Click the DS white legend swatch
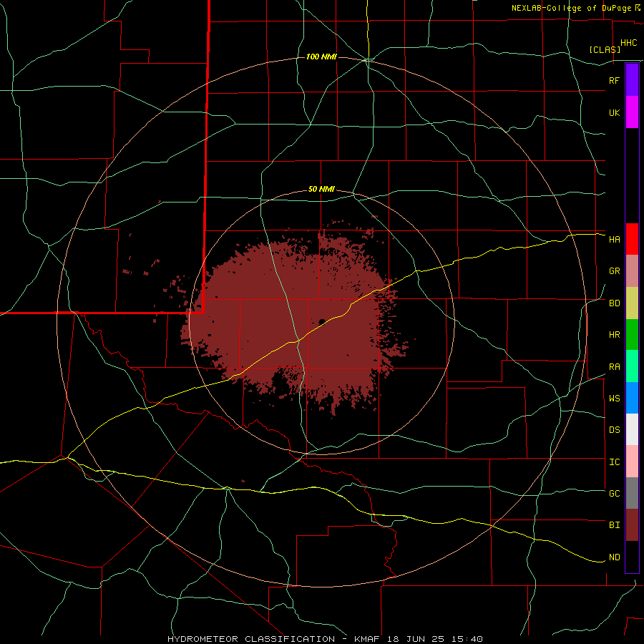The width and height of the screenshot is (644, 644). [632, 429]
